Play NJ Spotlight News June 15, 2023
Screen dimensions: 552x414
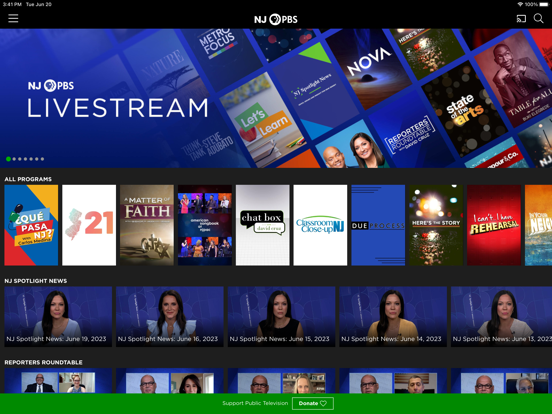(281, 316)
